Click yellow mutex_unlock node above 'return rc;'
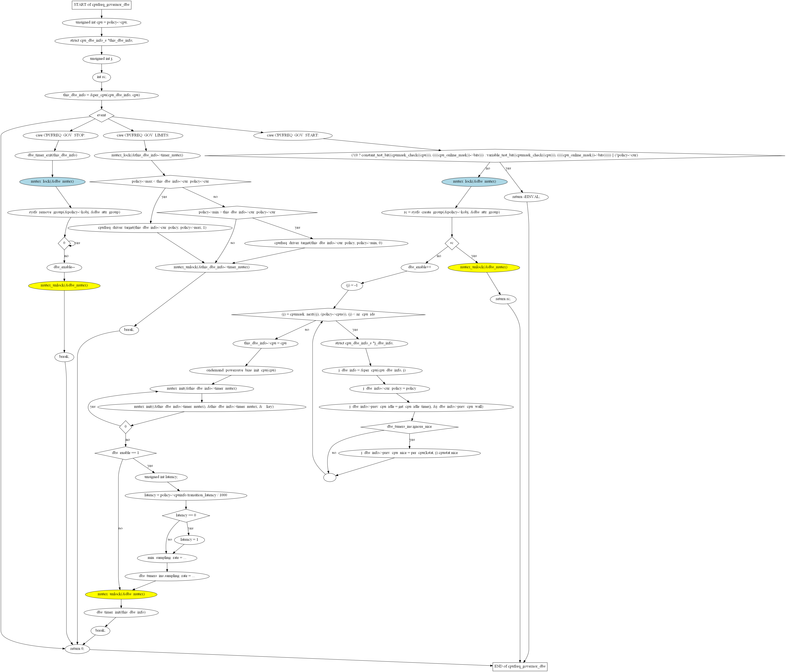This screenshot has width=786, height=672. pos(484,268)
